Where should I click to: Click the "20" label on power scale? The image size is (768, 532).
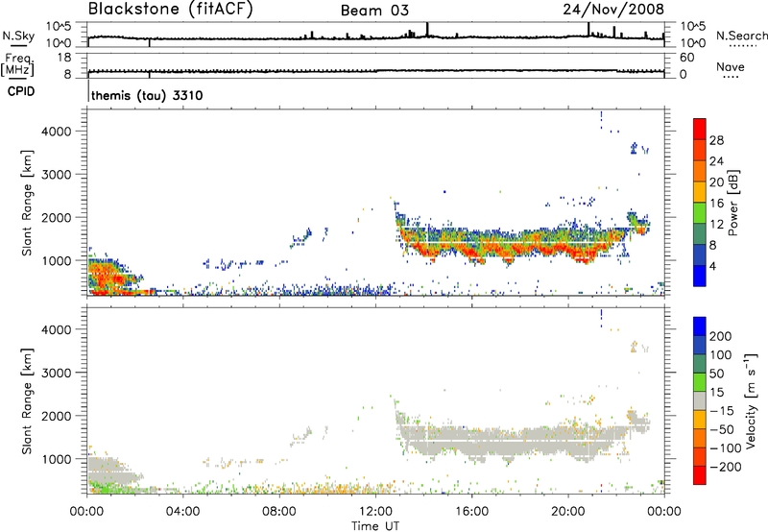tap(716, 182)
